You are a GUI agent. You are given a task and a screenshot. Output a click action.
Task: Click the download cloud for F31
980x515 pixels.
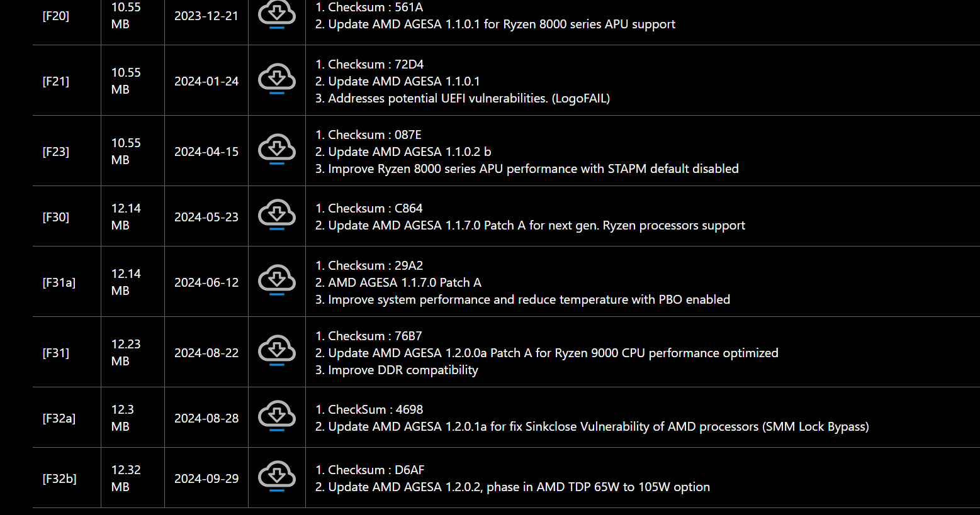[x=277, y=351]
